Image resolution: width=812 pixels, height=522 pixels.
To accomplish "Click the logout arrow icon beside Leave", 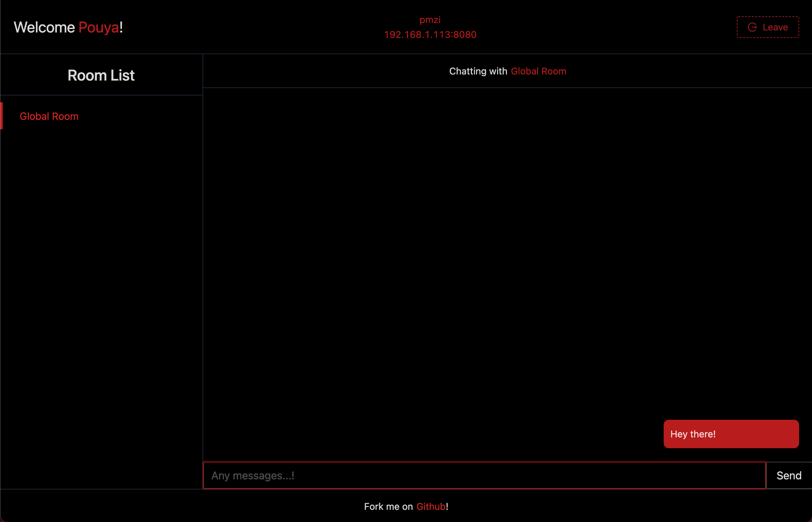I will [x=752, y=27].
